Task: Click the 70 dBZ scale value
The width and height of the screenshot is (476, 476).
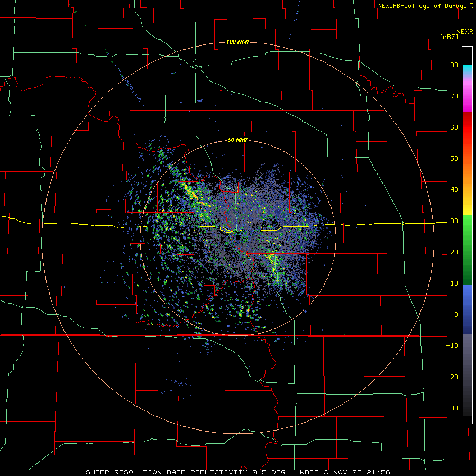Action: pyautogui.click(x=454, y=96)
